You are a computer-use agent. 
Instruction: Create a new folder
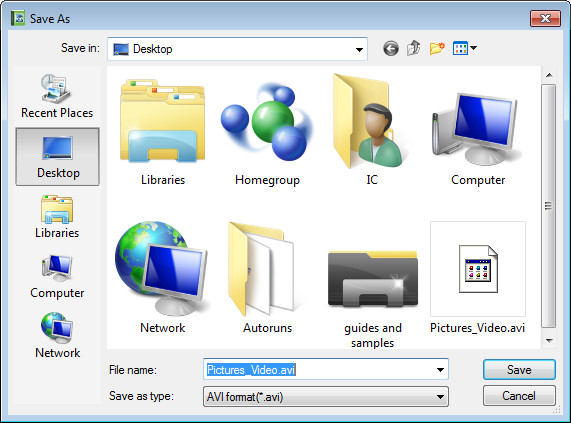coord(437,48)
